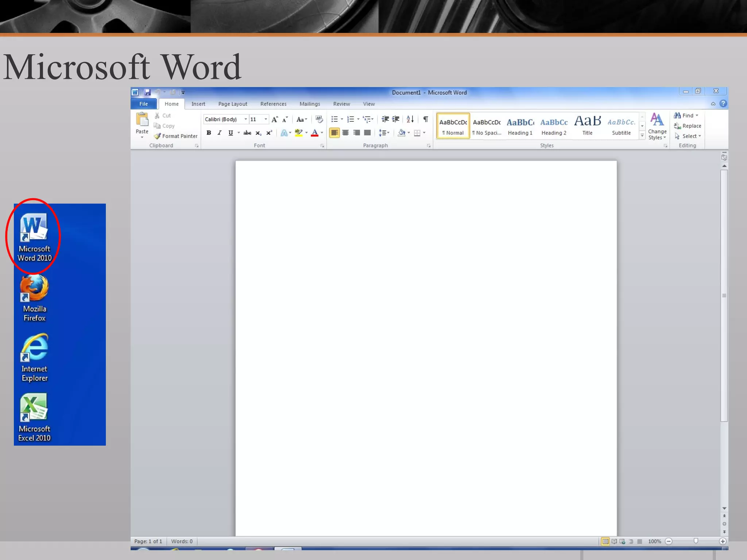Toggle Show/Hide paragraph marks
747x560 pixels.
pos(425,119)
